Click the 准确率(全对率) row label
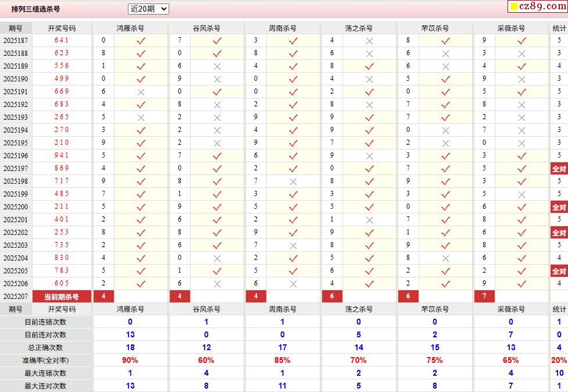 tap(45, 361)
